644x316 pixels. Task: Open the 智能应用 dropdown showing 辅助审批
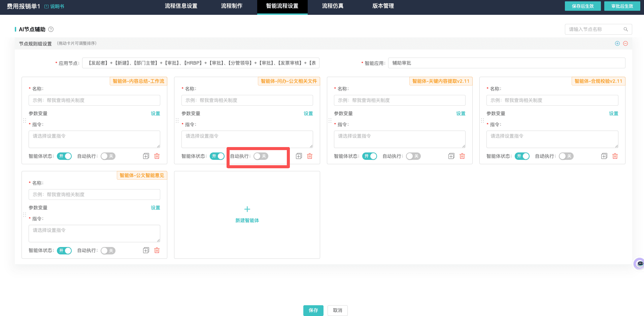coord(507,63)
